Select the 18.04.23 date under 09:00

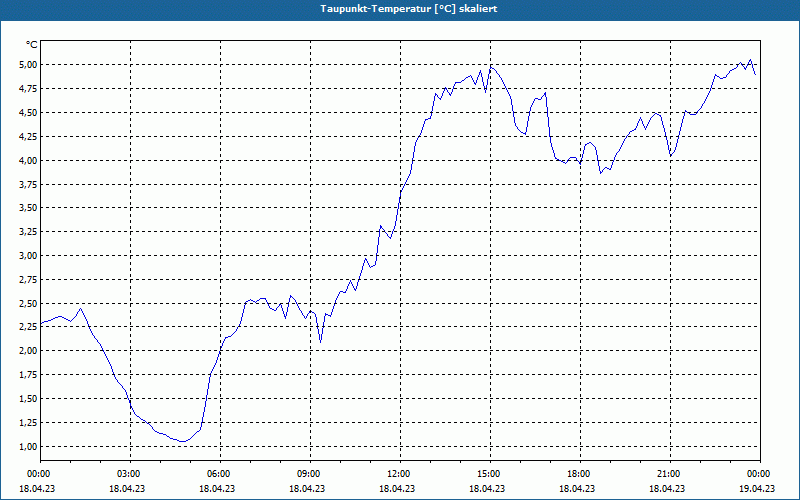point(307,489)
